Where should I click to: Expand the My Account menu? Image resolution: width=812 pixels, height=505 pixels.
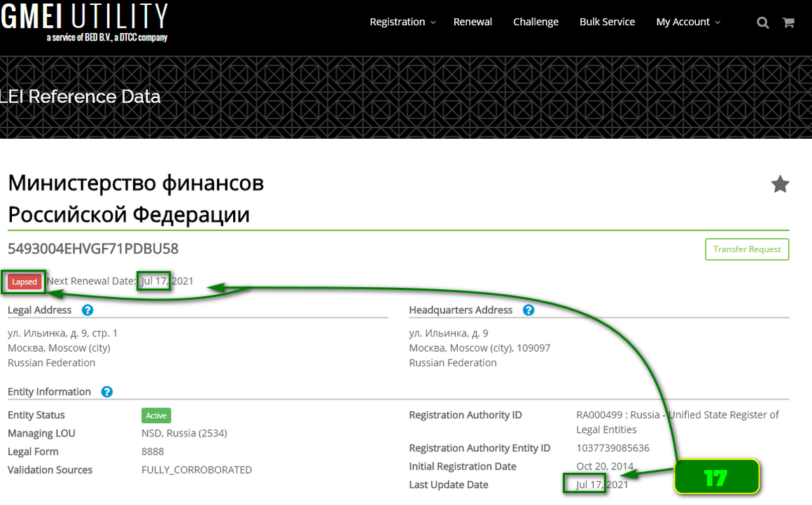point(688,22)
